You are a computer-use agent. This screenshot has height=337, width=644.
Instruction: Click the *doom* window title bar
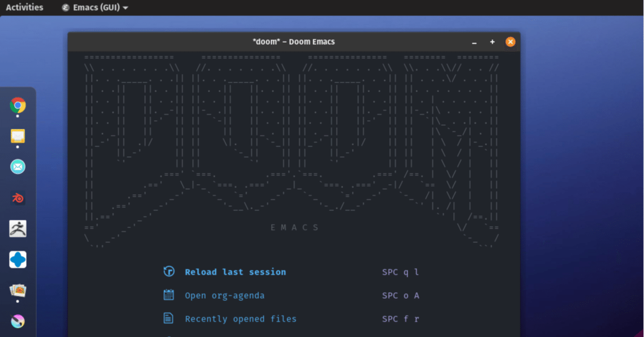tap(293, 42)
